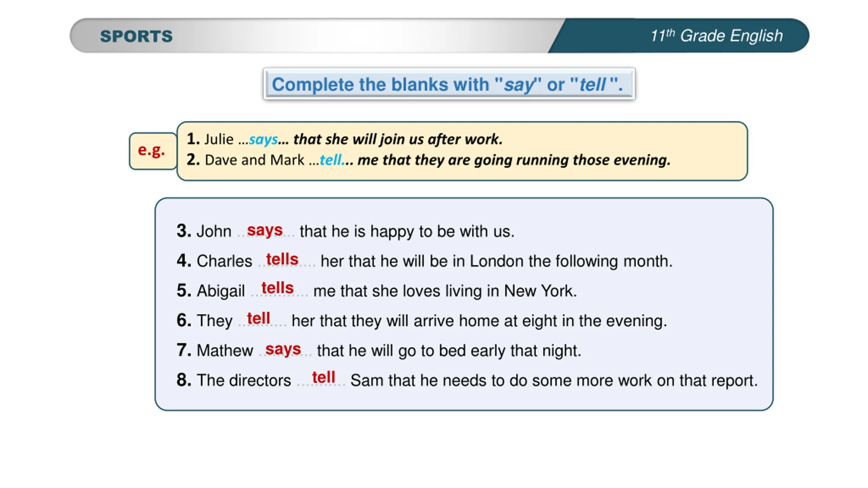The height and width of the screenshot is (488, 868).
Task: Click the red answer tells after Abigail
Action: click(277, 288)
